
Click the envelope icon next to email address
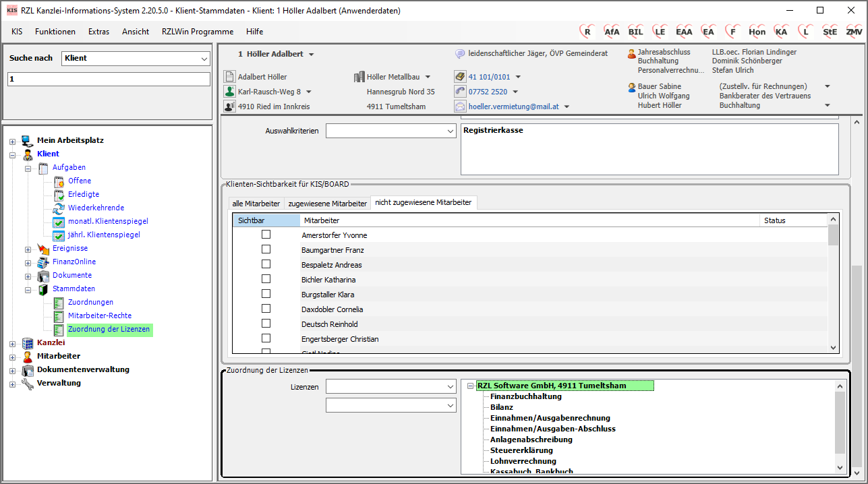(460, 107)
